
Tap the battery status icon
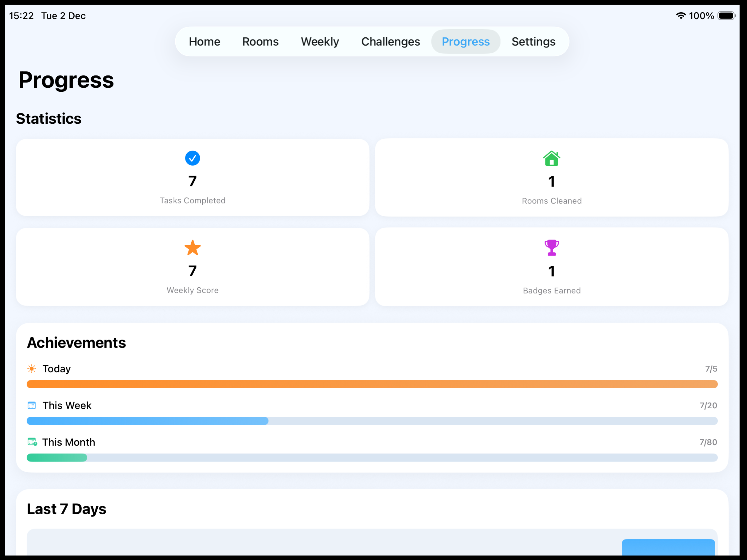tap(726, 15)
